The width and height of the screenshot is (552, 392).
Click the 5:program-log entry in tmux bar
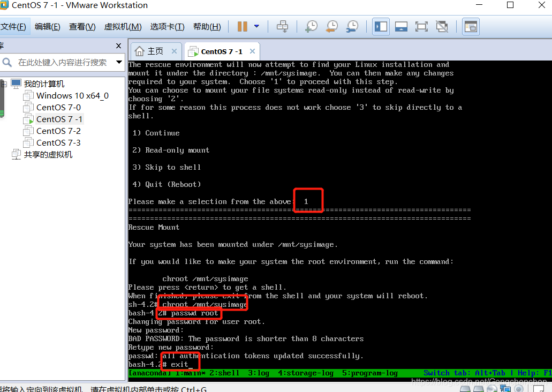click(370, 373)
